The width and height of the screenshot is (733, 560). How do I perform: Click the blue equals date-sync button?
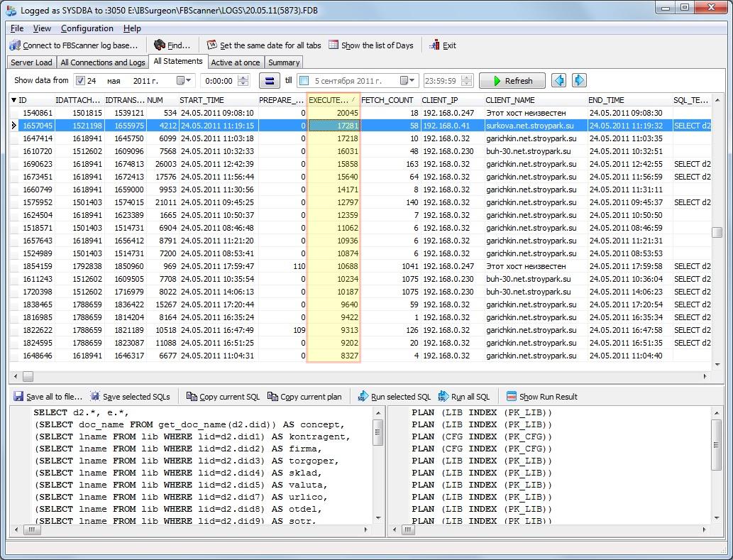click(269, 80)
